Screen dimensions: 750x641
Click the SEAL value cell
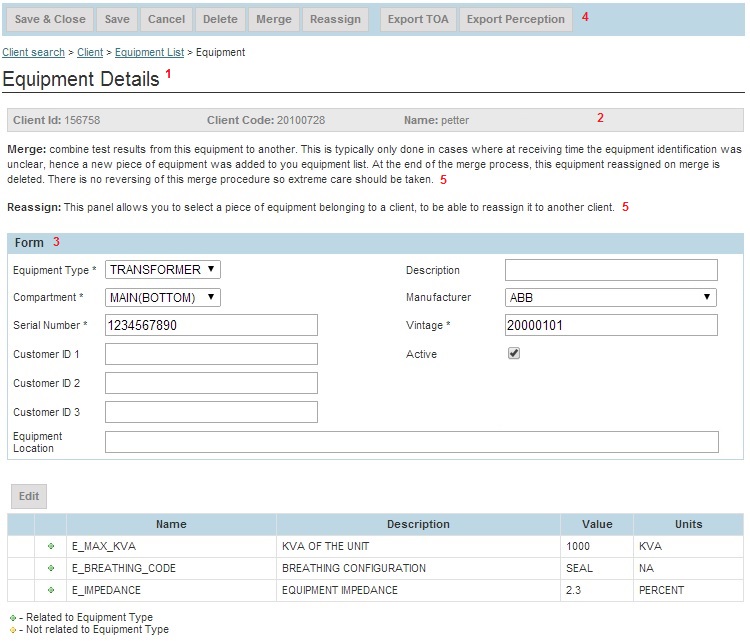(597, 568)
